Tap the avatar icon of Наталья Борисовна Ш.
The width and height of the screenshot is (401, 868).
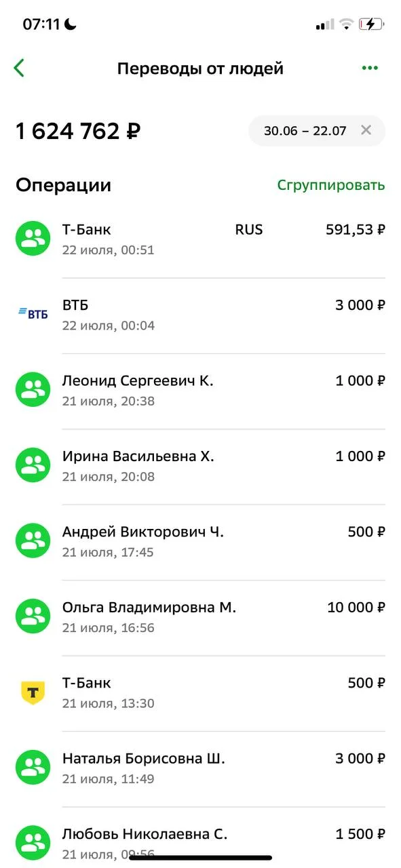[32, 766]
